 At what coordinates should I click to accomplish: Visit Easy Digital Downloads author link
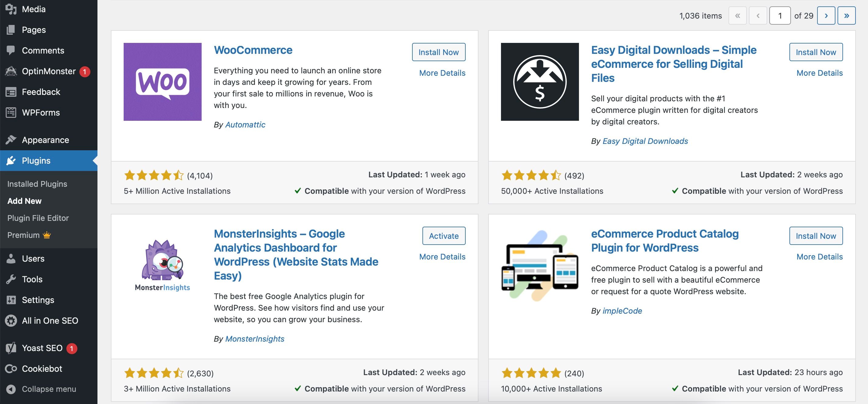coord(645,141)
